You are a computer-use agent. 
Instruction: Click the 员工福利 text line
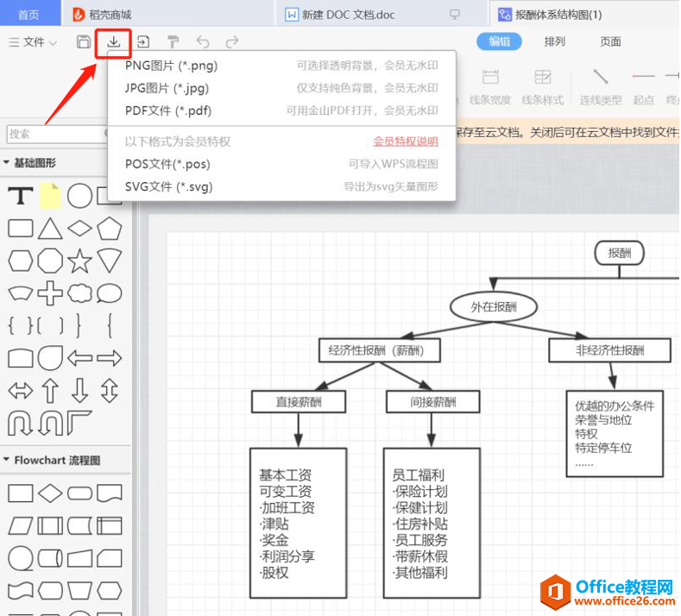tap(419, 475)
